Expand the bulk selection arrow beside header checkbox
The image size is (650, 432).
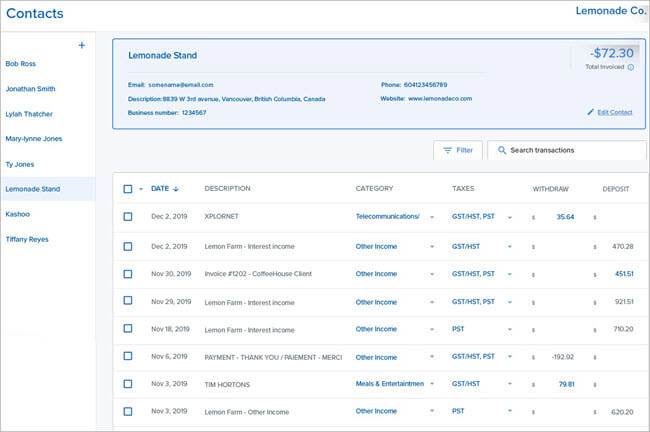(x=141, y=188)
